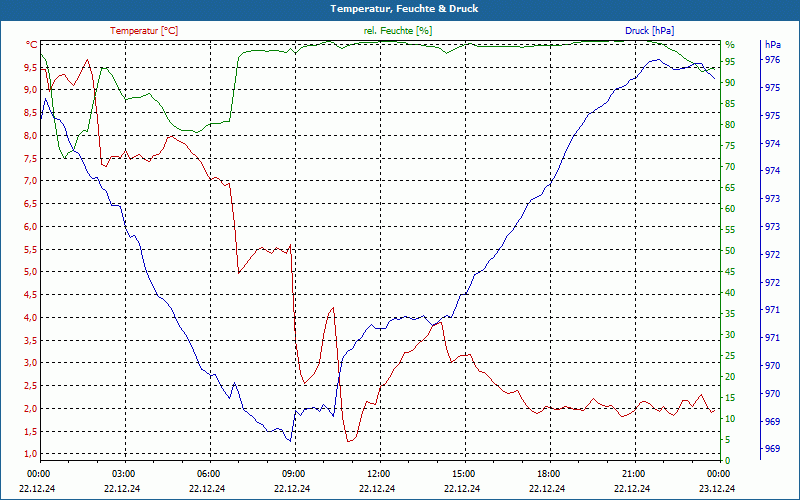Click the "3,0" temperature axis value

coord(31,363)
